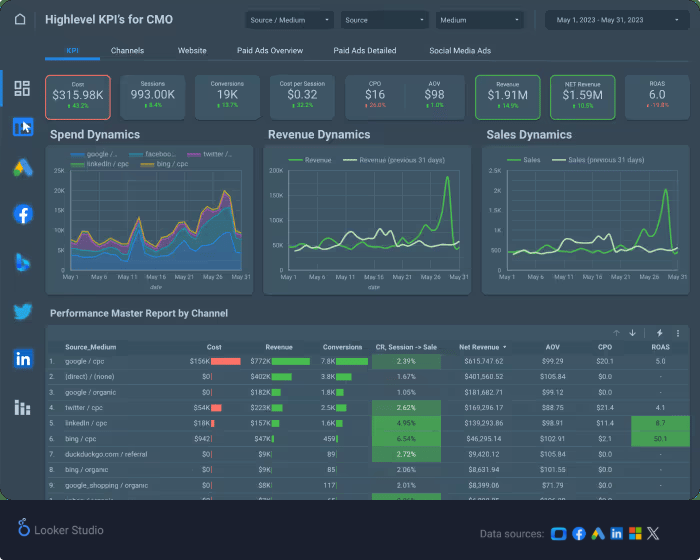Switch to Website tab

coord(192,50)
